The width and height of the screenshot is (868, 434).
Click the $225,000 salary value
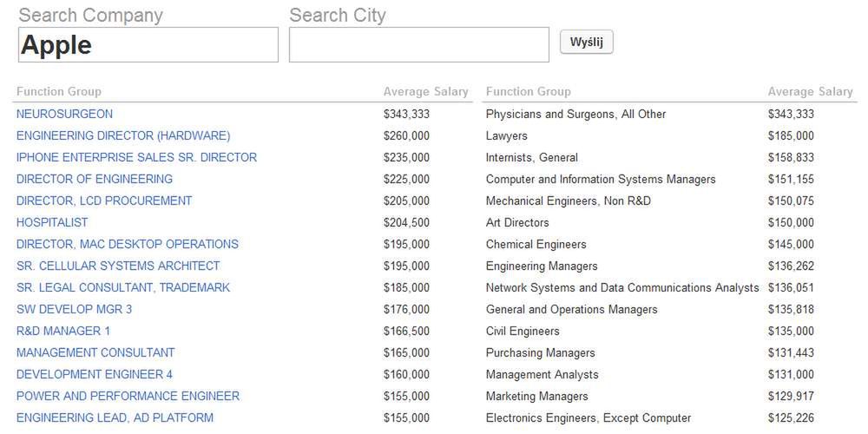tap(406, 179)
